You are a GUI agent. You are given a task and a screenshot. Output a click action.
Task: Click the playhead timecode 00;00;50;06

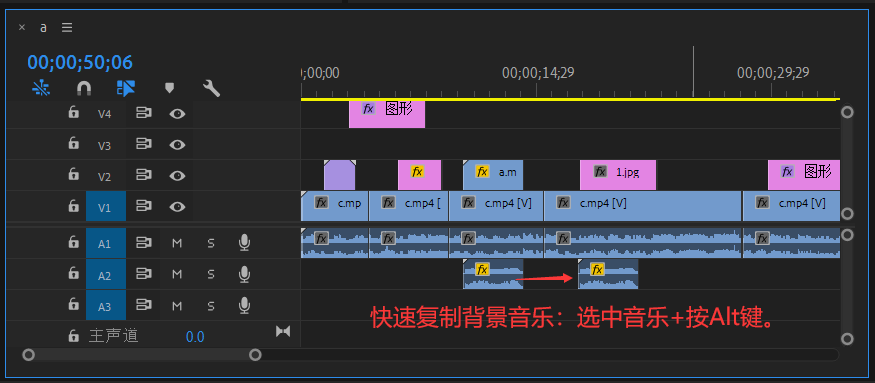pos(80,62)
